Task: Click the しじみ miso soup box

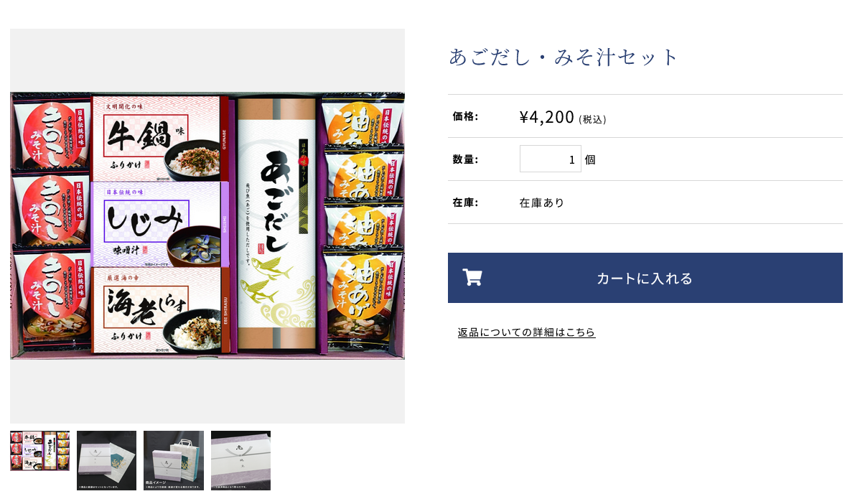Action: [x=159, y=224]
